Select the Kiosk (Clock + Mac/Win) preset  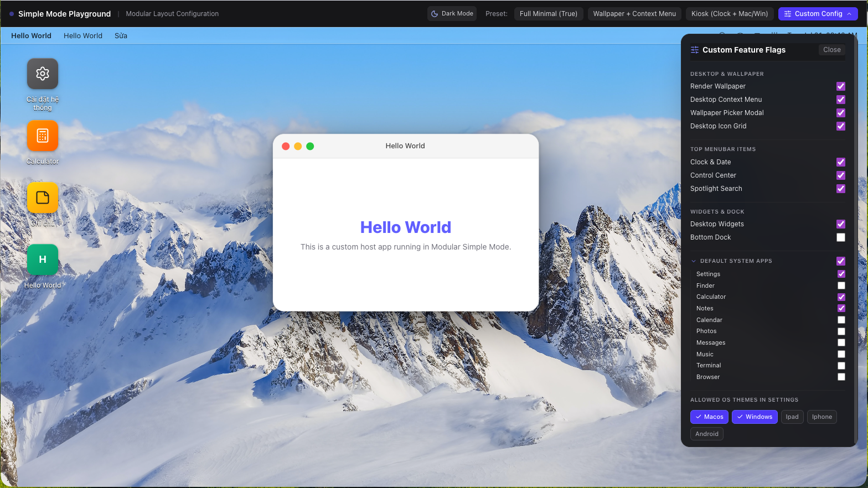(730, 14)
